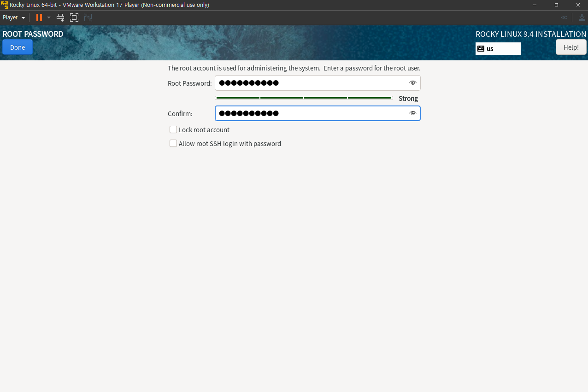Click the ROOT PASSWORD heading
This screenshot has width=588, height=392.
point(33,34)
